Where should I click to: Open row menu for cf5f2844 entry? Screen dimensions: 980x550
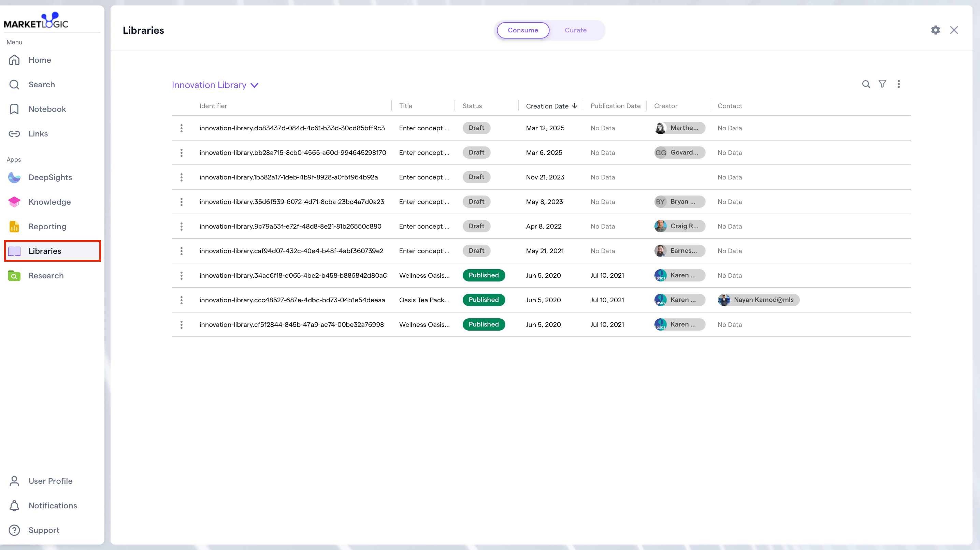[x=182, y=324]
